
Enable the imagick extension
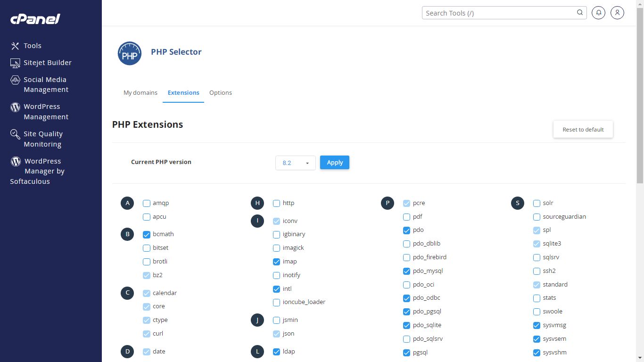276,248
